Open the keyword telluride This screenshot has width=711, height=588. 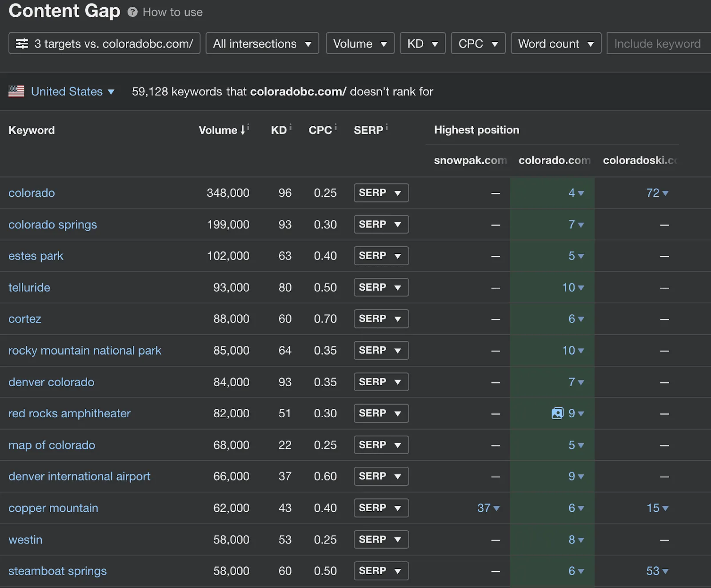pos(29,288)
